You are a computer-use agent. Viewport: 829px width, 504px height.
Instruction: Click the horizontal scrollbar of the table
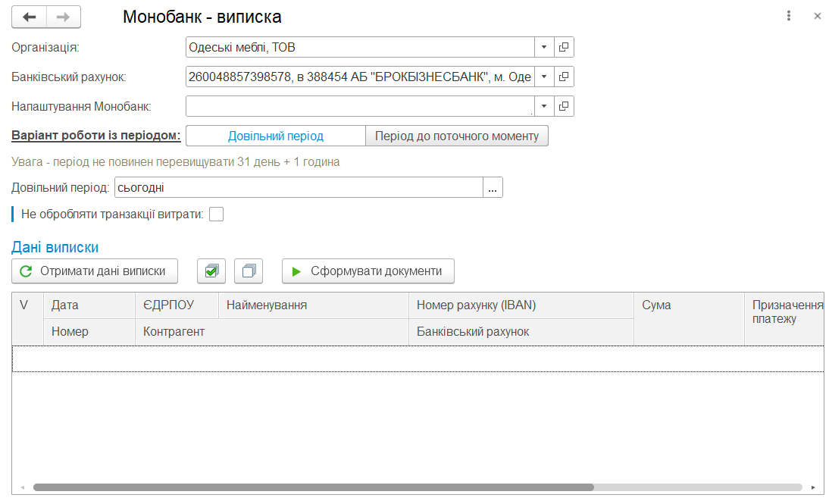314,487
